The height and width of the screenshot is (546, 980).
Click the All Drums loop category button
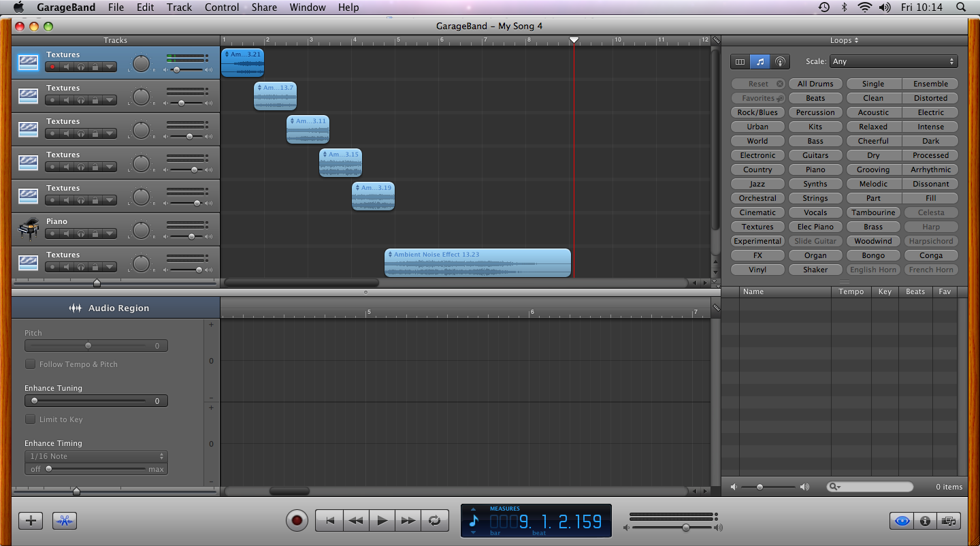[815, 84]
